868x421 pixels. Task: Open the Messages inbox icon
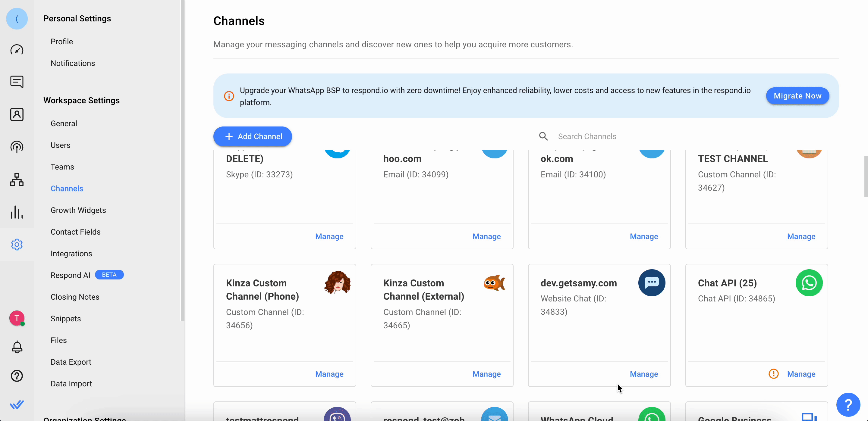(x=17, y=82)
